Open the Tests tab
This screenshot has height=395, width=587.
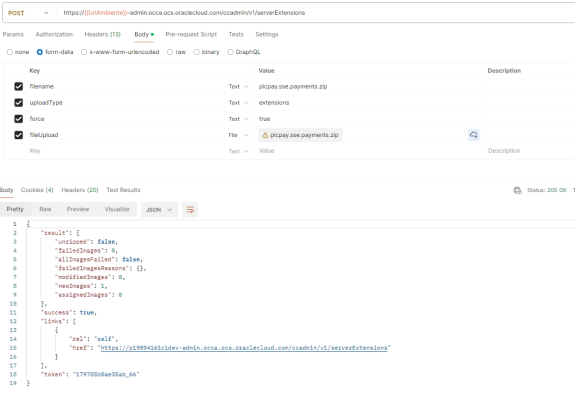(236, 34)
